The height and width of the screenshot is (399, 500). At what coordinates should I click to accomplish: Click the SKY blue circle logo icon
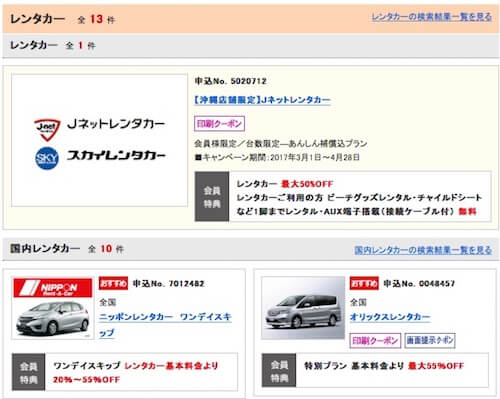(47, 158)
